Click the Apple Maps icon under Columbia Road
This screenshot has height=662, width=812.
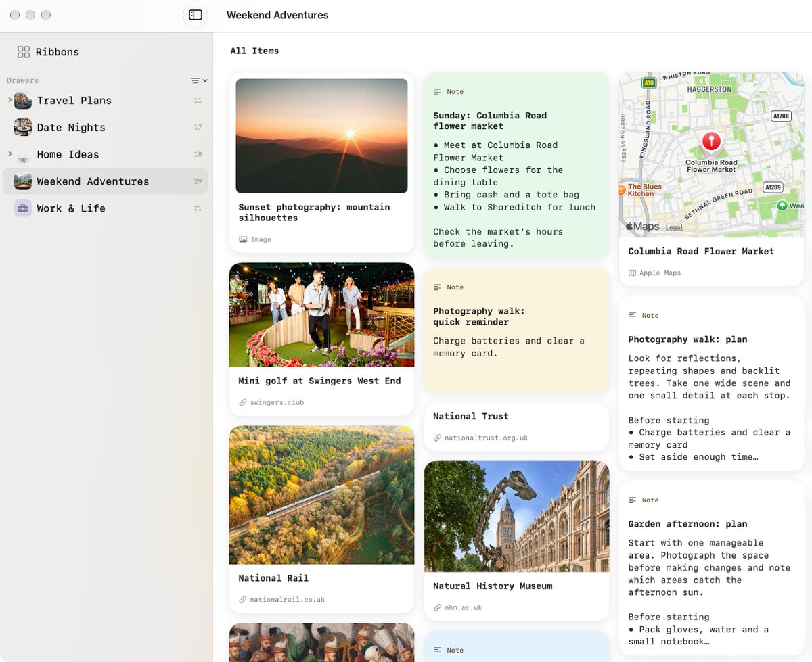(633, 273)
